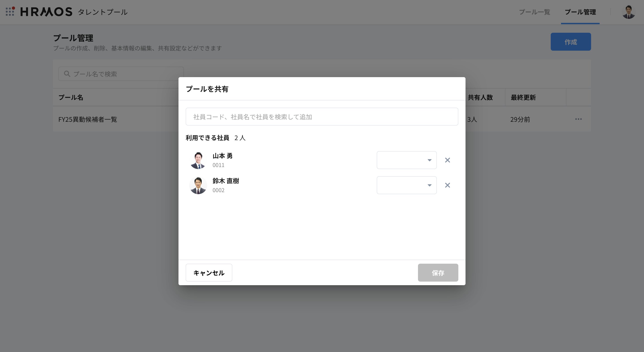Screen dimensions: 644x352
Task: Remove 鈴木 直樹 from shared employees
Action: [x=447, y=185]
